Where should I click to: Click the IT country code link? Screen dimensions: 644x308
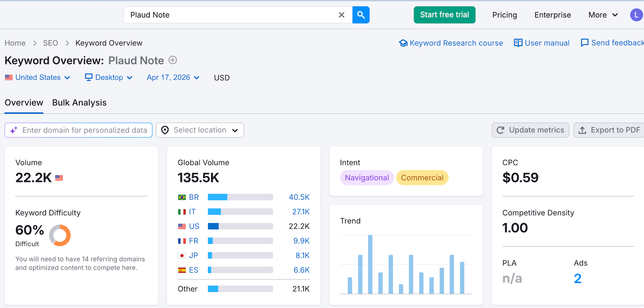point(192,212)
